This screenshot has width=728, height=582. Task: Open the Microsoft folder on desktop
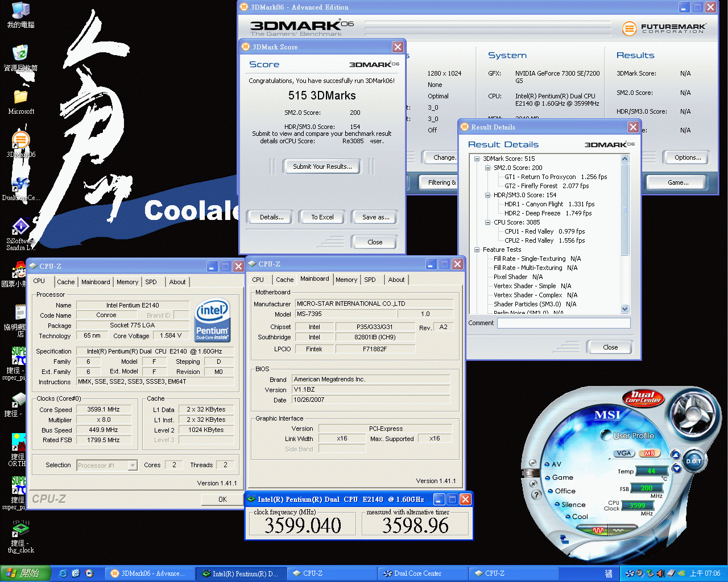click(21, 101)
